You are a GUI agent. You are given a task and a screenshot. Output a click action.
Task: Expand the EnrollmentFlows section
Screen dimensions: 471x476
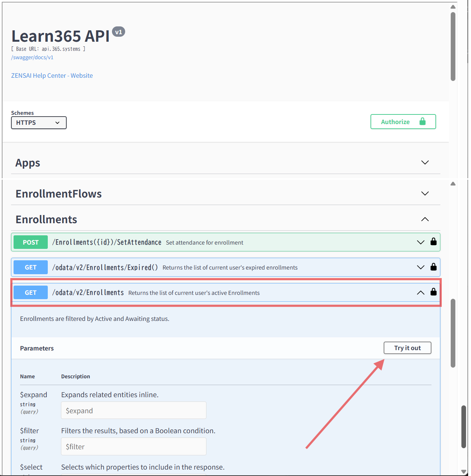[425, 194]
